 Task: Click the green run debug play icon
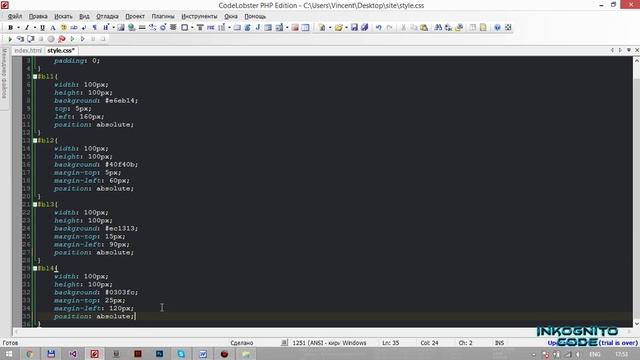tap(10, 39)
